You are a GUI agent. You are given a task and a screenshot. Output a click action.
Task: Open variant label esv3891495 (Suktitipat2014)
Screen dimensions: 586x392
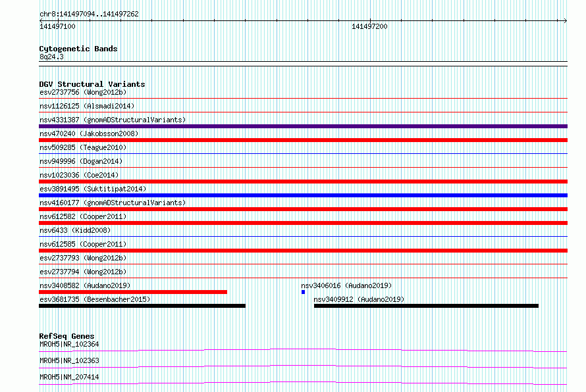coord(93,189)
